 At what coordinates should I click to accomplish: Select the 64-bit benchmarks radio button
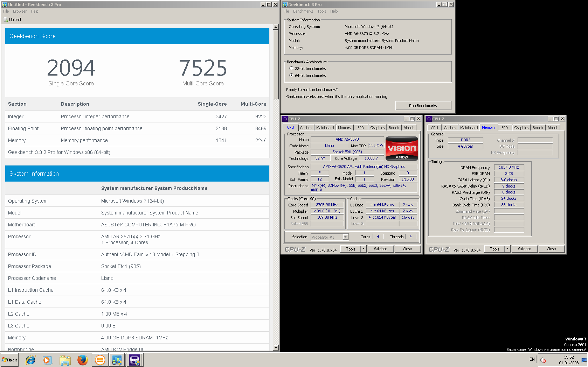291,76
